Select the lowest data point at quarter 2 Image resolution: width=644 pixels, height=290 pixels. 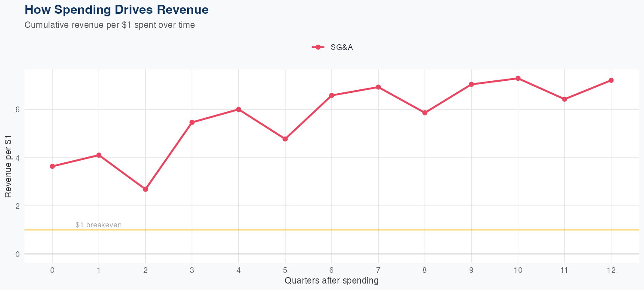pyautogui.click(x=146, y=189)
